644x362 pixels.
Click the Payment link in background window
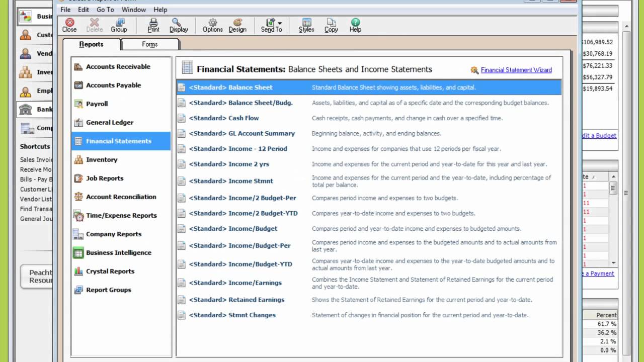[599, 274]
